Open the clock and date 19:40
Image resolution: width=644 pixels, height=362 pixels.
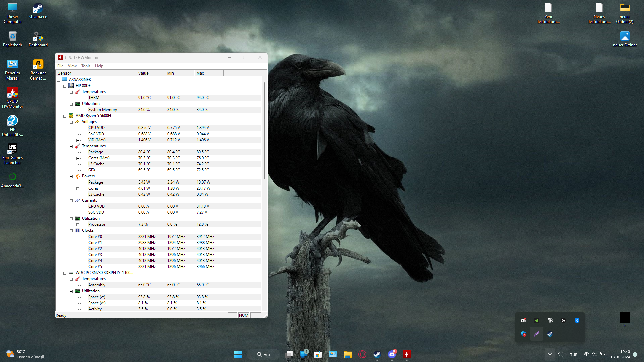tap(620, 354)
